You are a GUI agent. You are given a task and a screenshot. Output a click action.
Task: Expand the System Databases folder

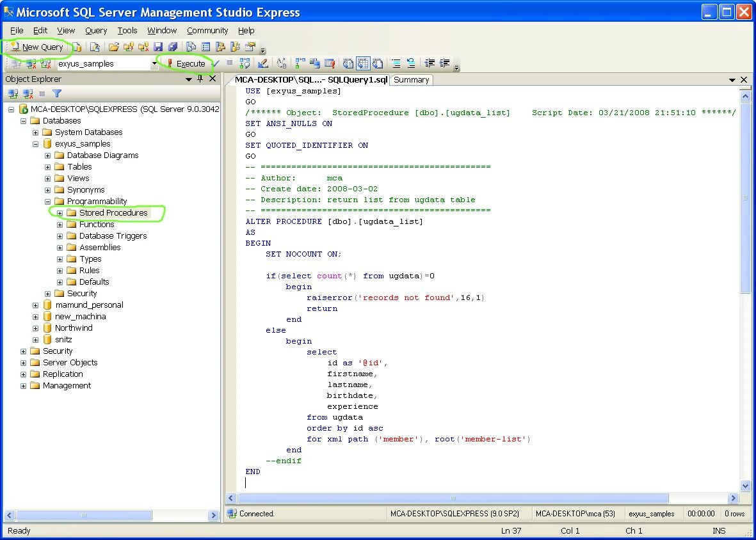click(x=36, y=132)
